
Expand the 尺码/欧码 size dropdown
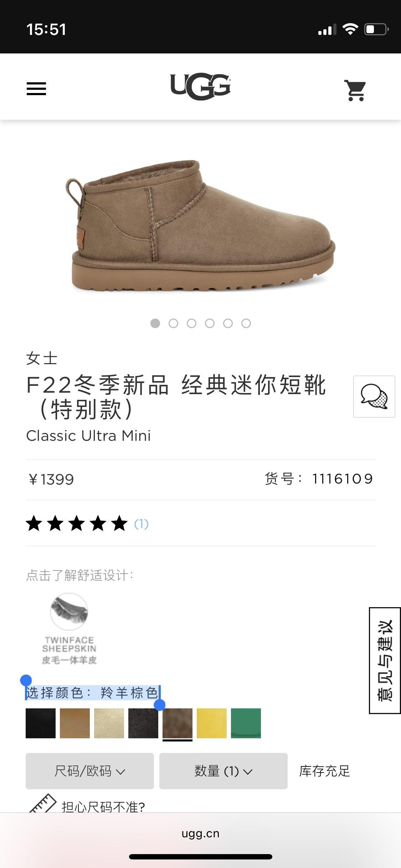point(90,771)
